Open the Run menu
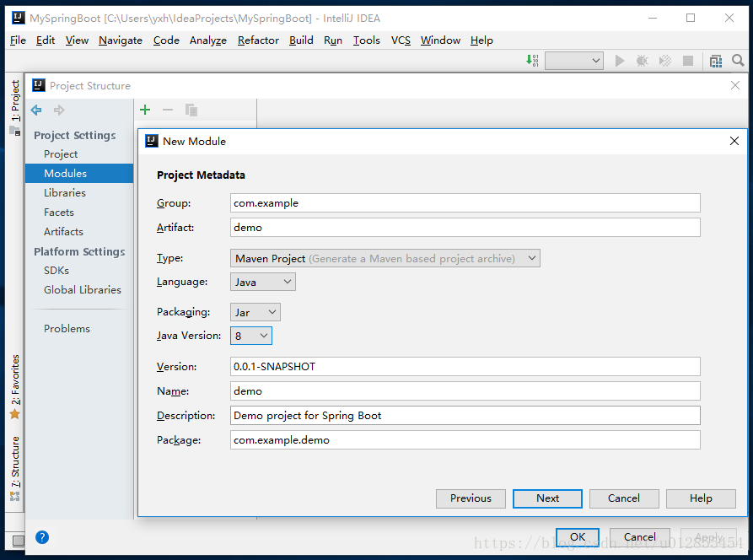Viewport: 753px width, 560px height. point(333,40)
